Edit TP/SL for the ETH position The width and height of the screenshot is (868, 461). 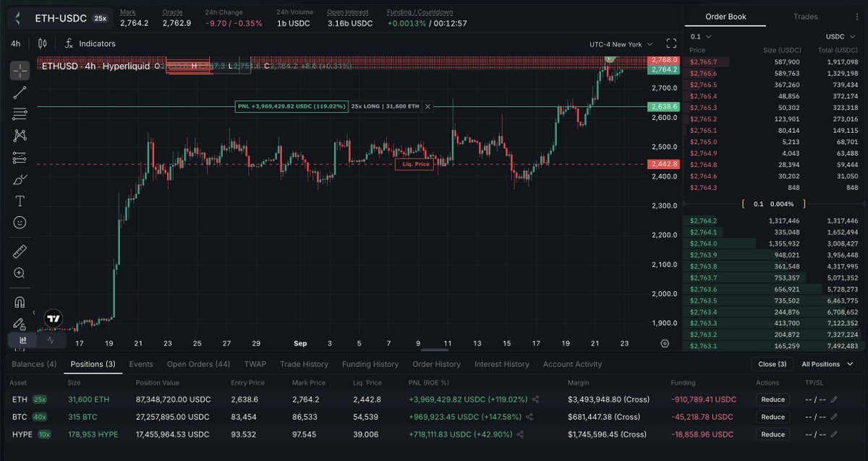click(834, 399)
